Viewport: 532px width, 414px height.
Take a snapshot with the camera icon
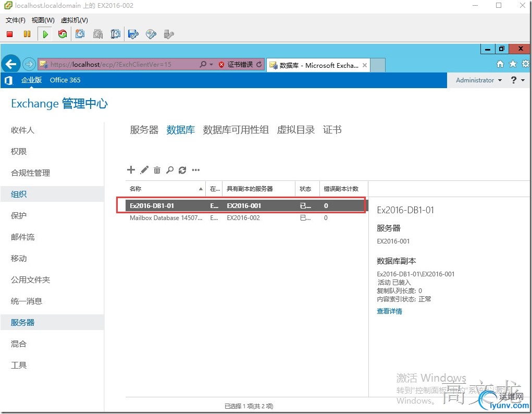coord(80,34)
